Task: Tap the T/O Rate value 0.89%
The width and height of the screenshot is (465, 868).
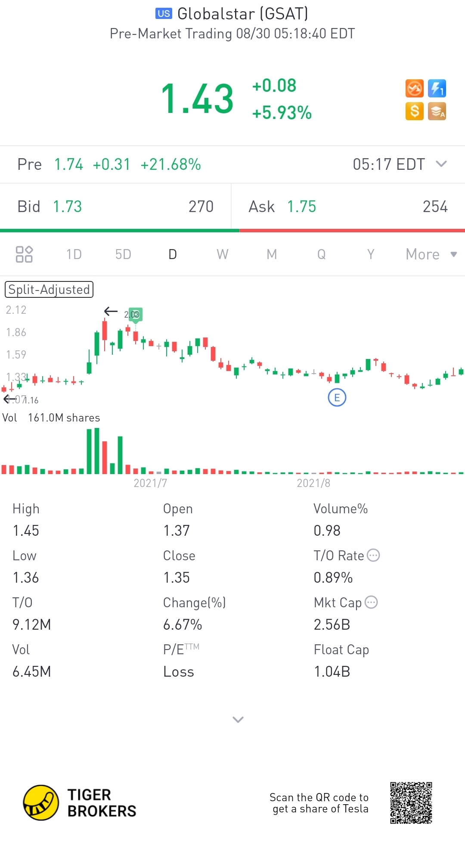Action: (333, 578)
